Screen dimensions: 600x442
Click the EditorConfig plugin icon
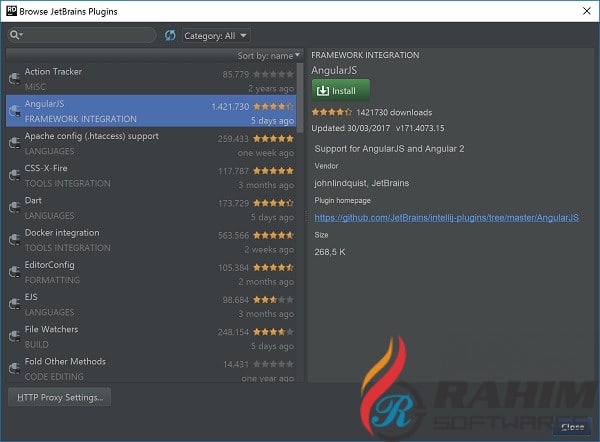[15, 272]
